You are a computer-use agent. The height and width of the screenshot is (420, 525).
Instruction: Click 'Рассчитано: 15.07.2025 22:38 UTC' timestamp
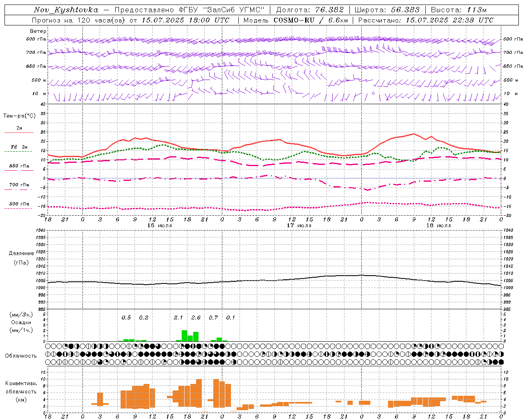426,20
